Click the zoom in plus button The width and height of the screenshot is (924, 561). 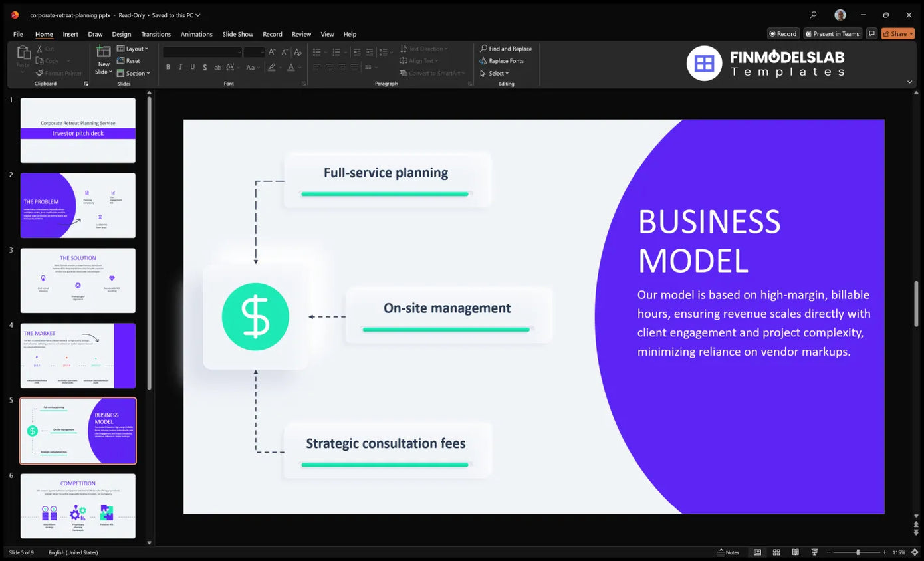click(885, 552)
